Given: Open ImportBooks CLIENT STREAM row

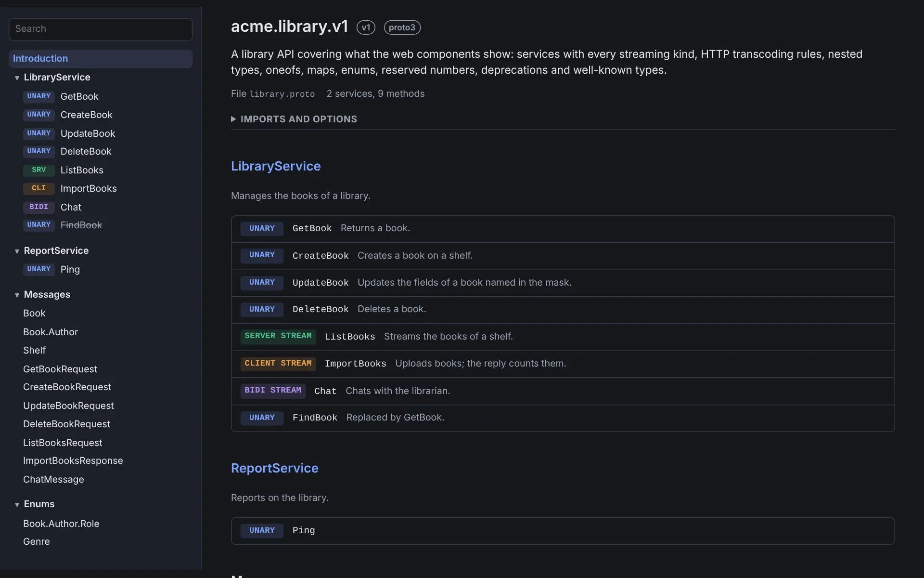Looking at the screenshot, I should [x=563, y=364].
